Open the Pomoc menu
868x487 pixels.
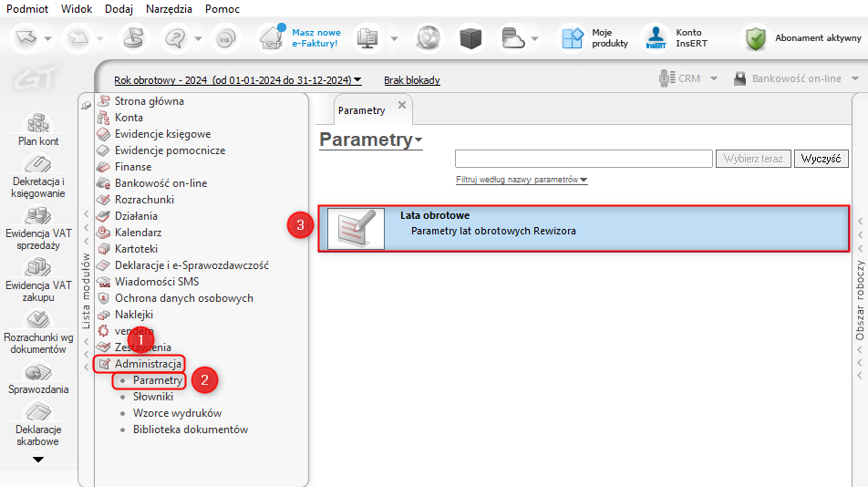(x=222, y=9)
